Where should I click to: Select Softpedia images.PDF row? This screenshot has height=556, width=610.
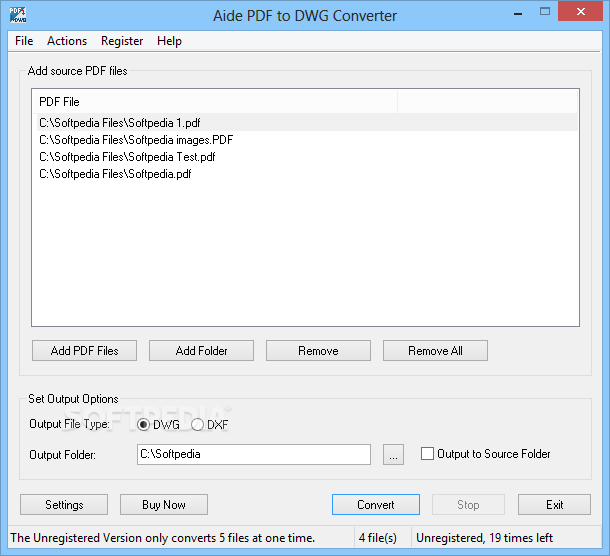point(305,140)
